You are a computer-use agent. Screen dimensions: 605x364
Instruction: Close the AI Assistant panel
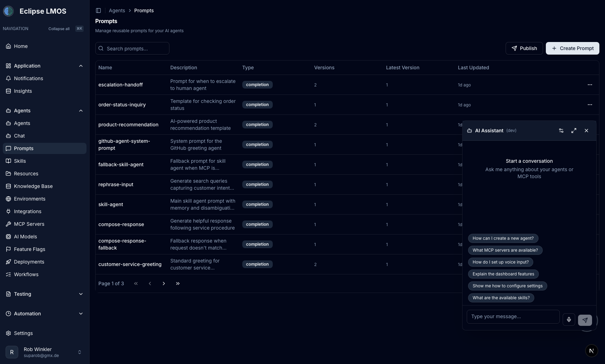tap(586, 131)
